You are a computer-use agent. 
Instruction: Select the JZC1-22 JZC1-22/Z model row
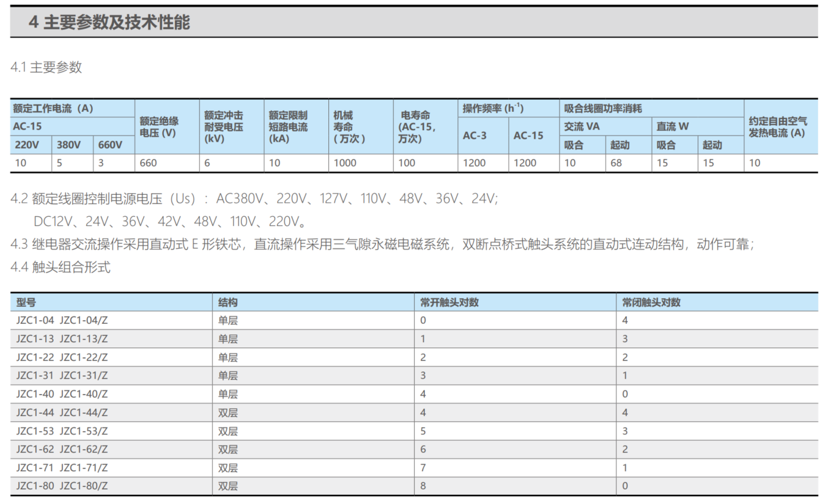62,357
